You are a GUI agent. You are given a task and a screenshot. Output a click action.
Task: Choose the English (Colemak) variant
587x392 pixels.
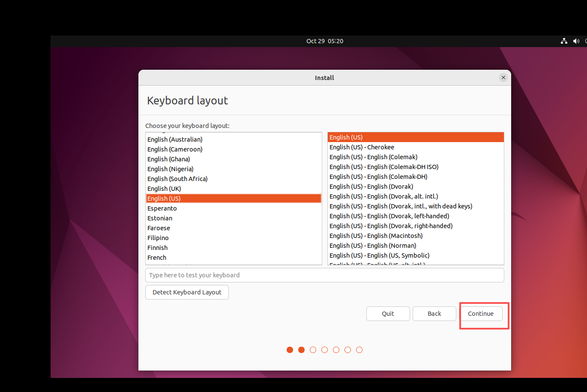416,157
